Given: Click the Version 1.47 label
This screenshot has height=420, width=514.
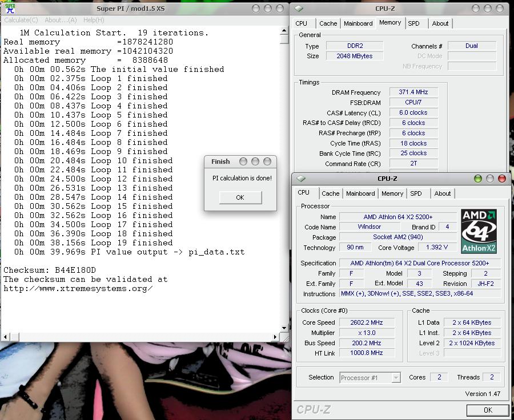Looking at the screenshot, I should (x=483, y=394).
